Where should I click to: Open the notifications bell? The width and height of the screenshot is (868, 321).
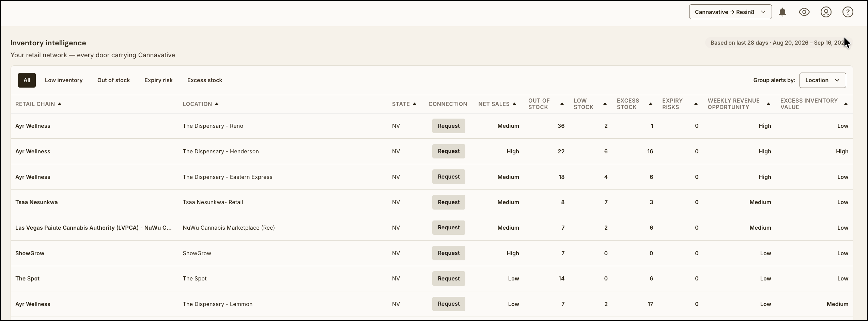782,12
